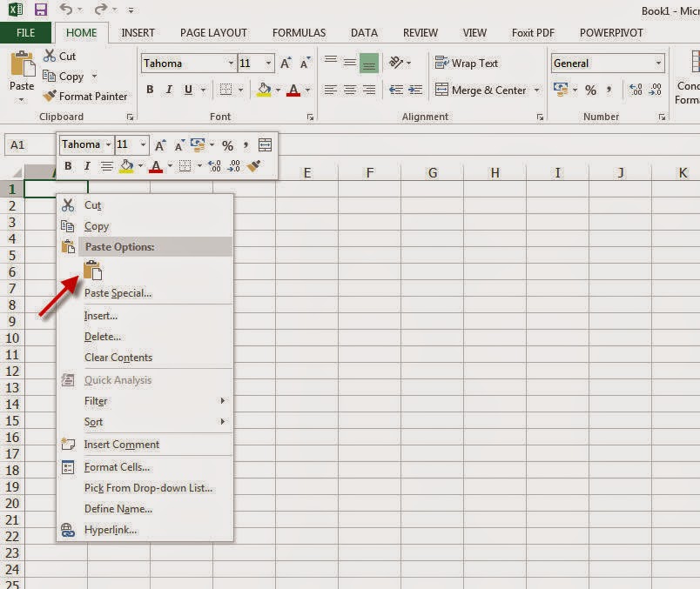Open Alignment group dialog launcher
Image resolution: width=700 pixels, height=589 pixels.
[x=540, y=117]
